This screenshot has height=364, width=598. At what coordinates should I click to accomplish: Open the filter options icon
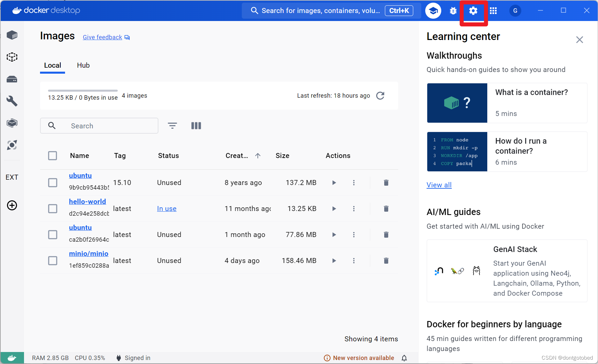172,126
